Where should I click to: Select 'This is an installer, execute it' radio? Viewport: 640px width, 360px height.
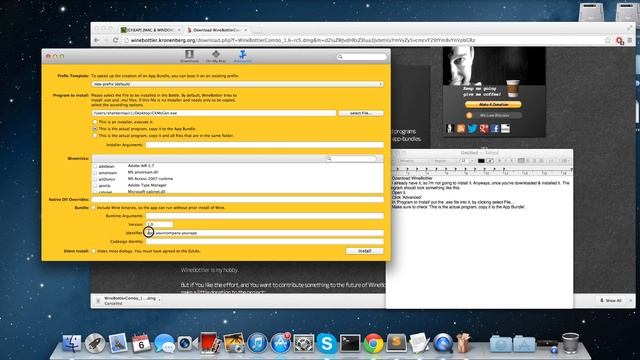[95, 122]
